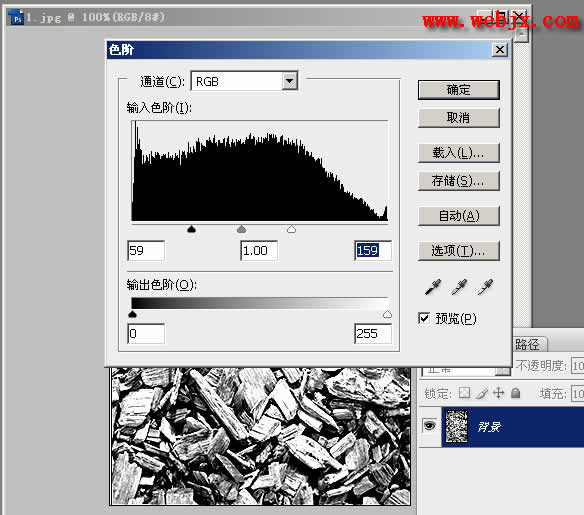Select the black point eyedropper
This screenshot has height=515, width=584.
(x=433, y=287)
